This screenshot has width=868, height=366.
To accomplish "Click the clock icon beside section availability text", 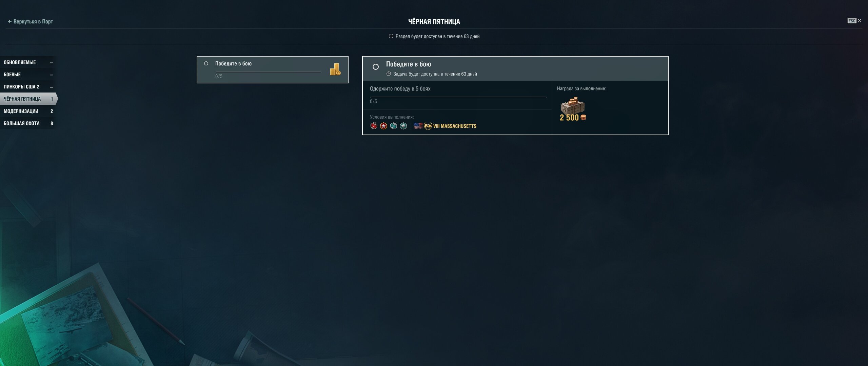I will click(391, 36).
